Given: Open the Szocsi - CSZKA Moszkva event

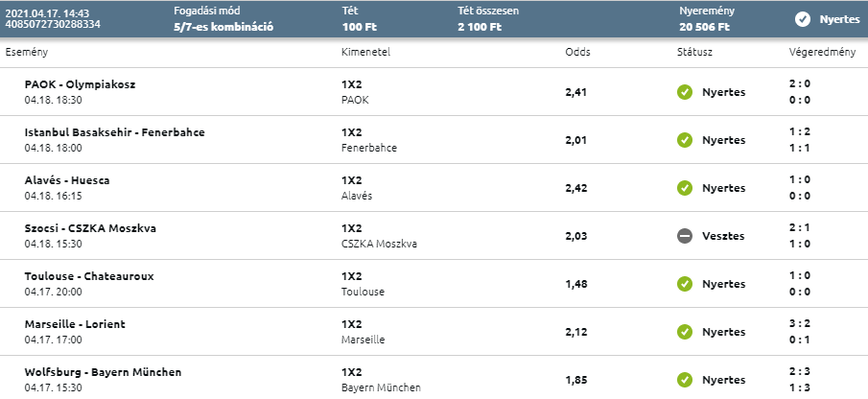Looking at the screenshot, I should coord(90,228).
